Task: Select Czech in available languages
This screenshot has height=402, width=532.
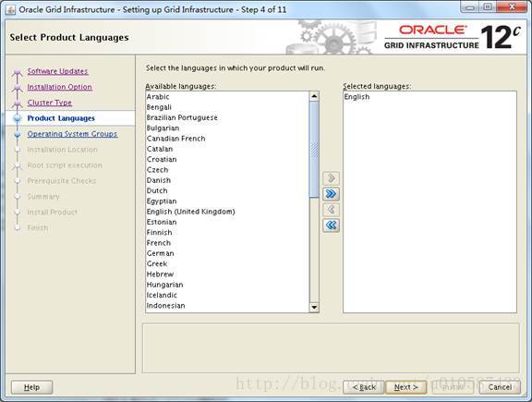Action: [227, 170]
